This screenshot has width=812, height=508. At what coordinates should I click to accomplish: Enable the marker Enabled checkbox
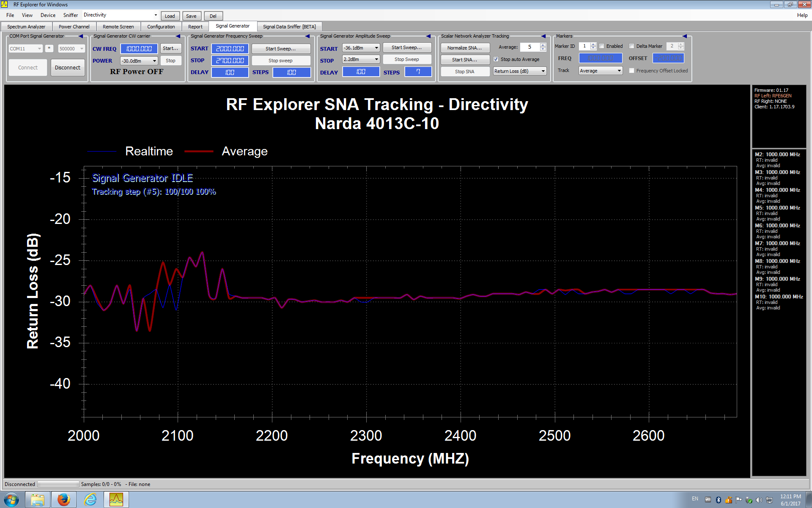click(602, 46)
